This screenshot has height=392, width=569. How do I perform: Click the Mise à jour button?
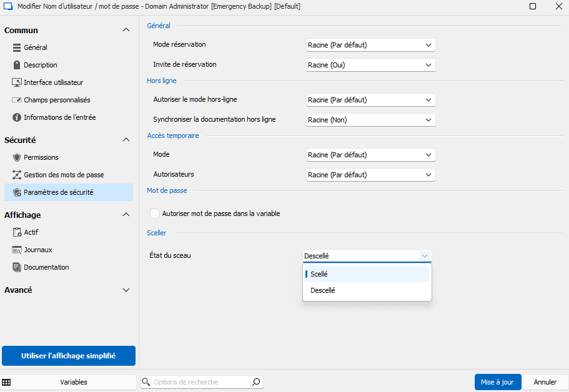pyautogui.click(x=497, y=381)
